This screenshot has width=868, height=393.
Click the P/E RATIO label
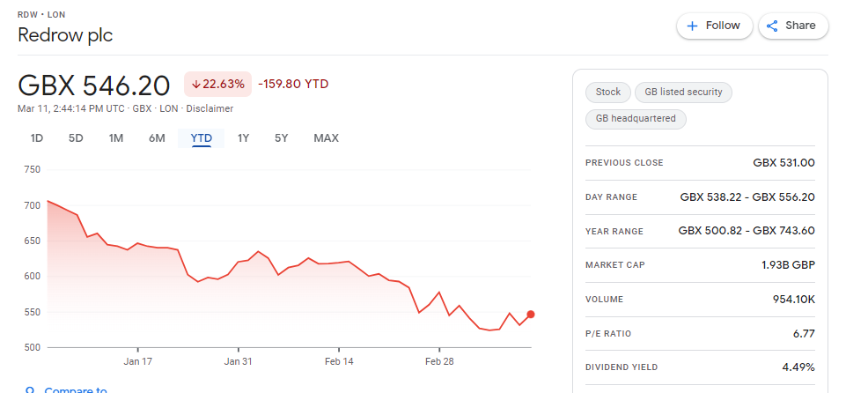point(607,334)
